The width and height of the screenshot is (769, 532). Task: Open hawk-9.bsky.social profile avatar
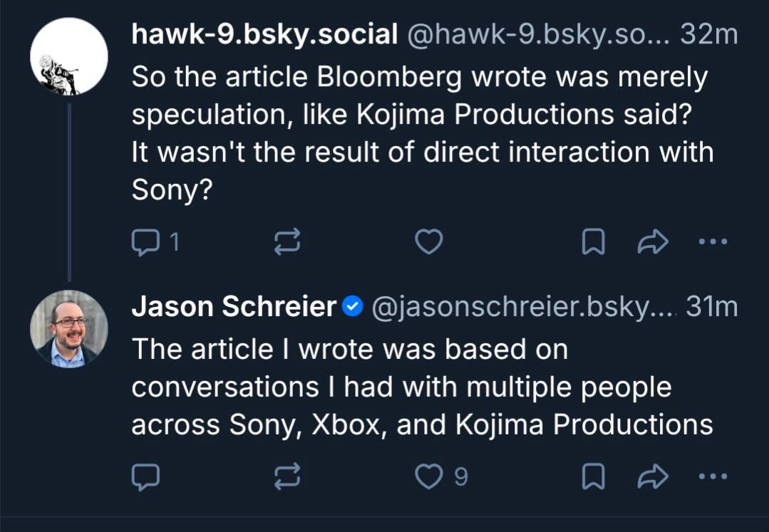69,56
